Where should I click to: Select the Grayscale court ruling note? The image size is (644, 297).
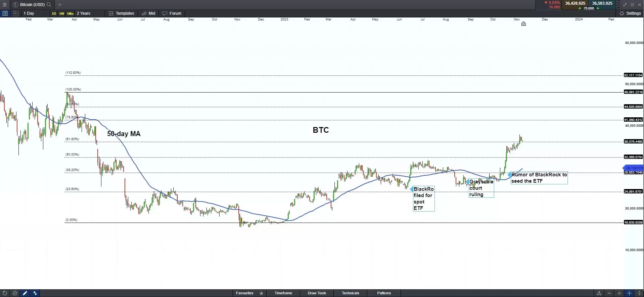click(x=481, y=188)
